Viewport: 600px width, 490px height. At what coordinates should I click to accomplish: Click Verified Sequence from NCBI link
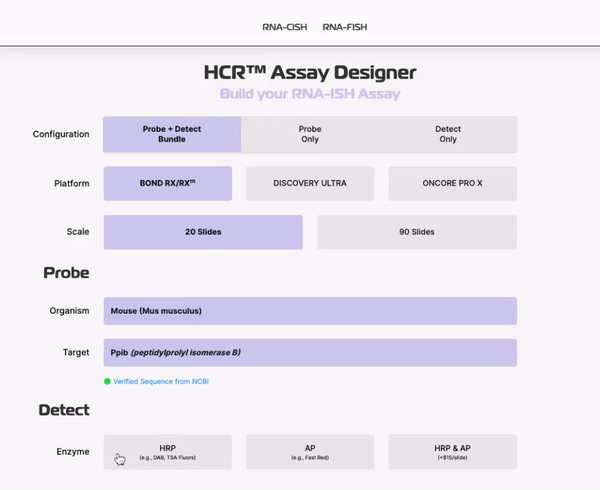161,381
